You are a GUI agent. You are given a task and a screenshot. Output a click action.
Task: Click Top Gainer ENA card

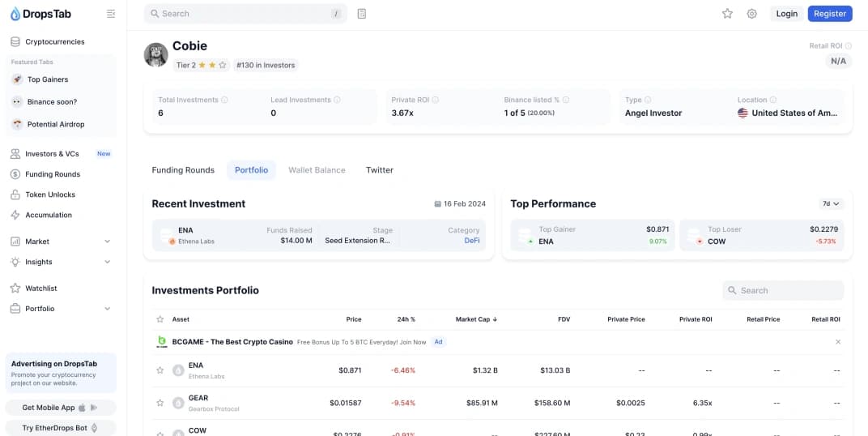(593, 236)
